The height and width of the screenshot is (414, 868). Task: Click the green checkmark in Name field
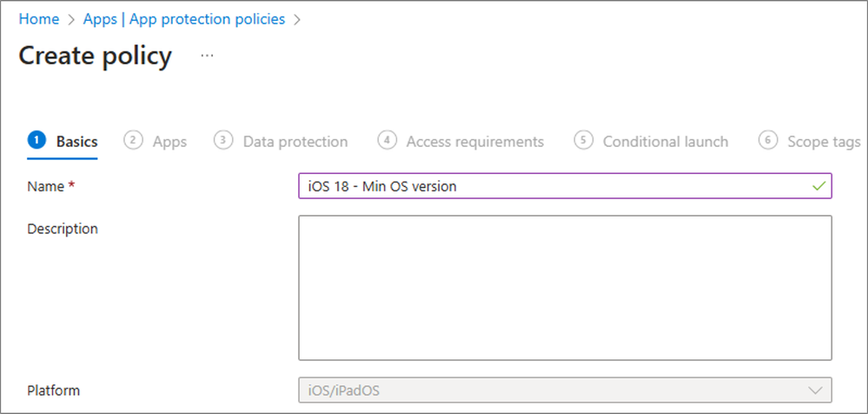(x=818, y=186)
